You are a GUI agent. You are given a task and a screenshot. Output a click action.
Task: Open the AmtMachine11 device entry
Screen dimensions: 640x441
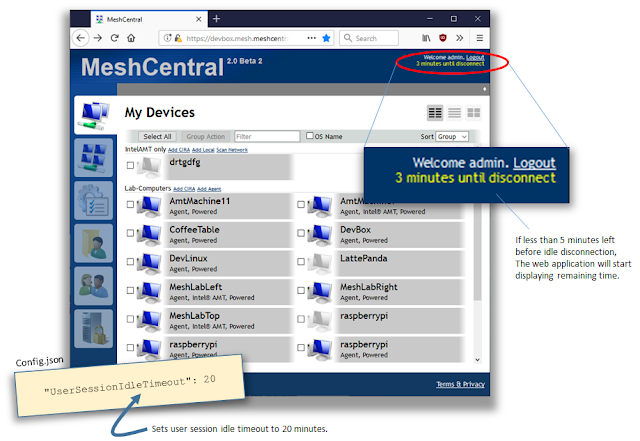click(x=227, y=206)
